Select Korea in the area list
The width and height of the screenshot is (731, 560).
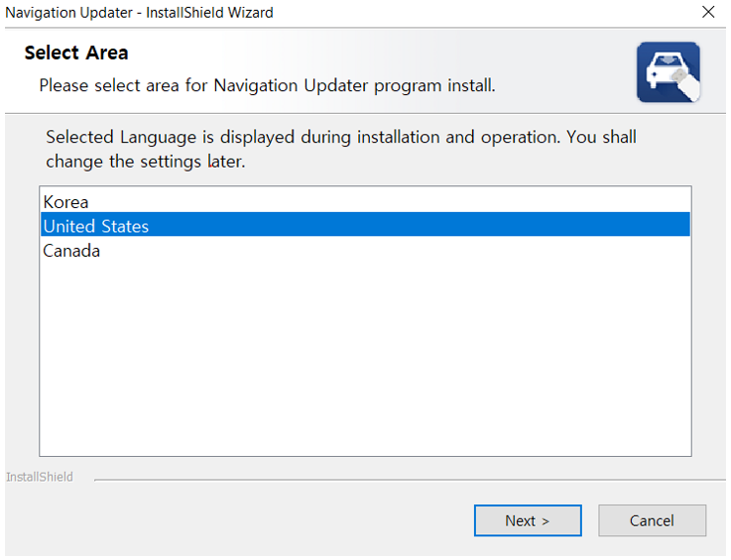click(x=365, y=202)
